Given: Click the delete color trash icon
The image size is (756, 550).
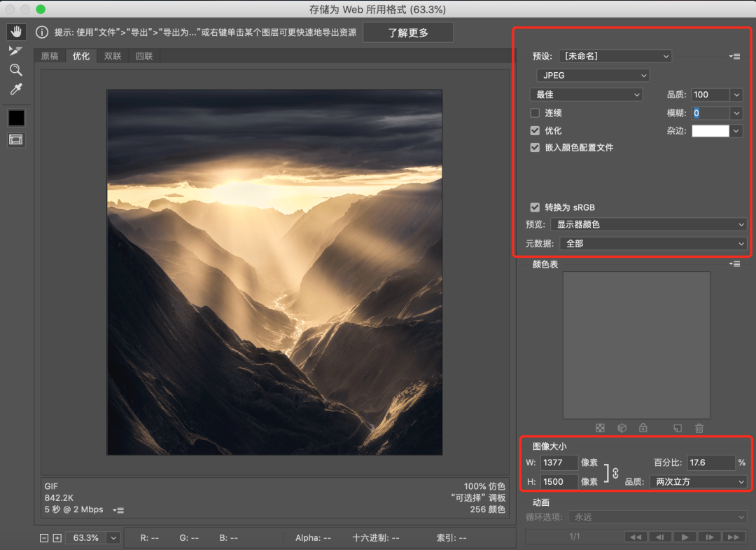Looking at the screenshot, I should coord(699,428).
